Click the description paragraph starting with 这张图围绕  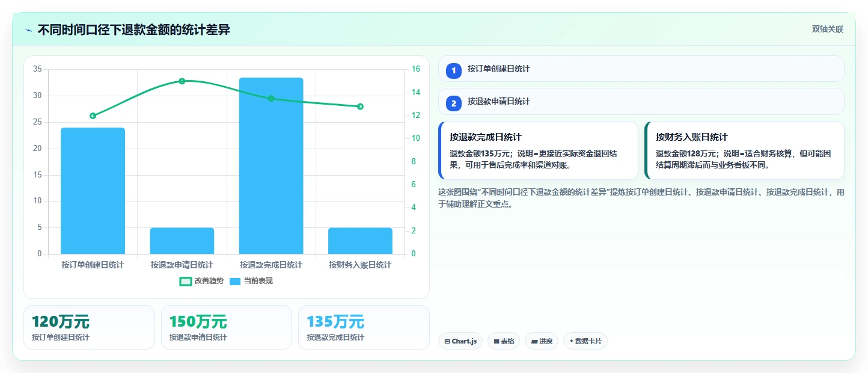[641, 198]
